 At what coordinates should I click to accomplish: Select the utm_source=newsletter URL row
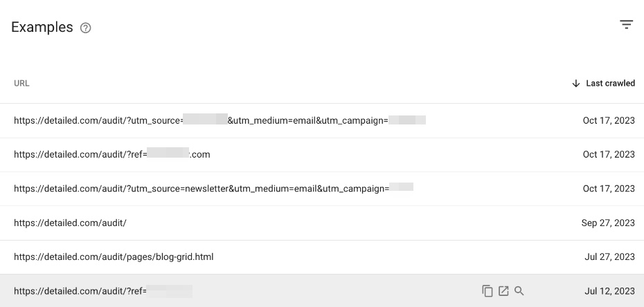coord(322,189)
